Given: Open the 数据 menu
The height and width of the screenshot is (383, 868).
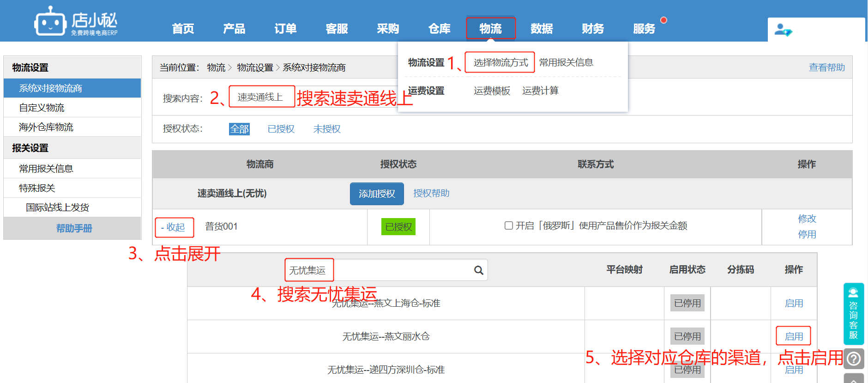Looking at the screenshot, I should click(542, 29).
